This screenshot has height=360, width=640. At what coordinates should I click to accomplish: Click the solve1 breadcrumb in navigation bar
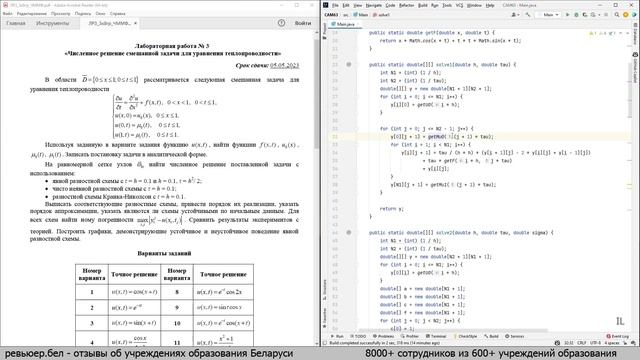(381, 15)
